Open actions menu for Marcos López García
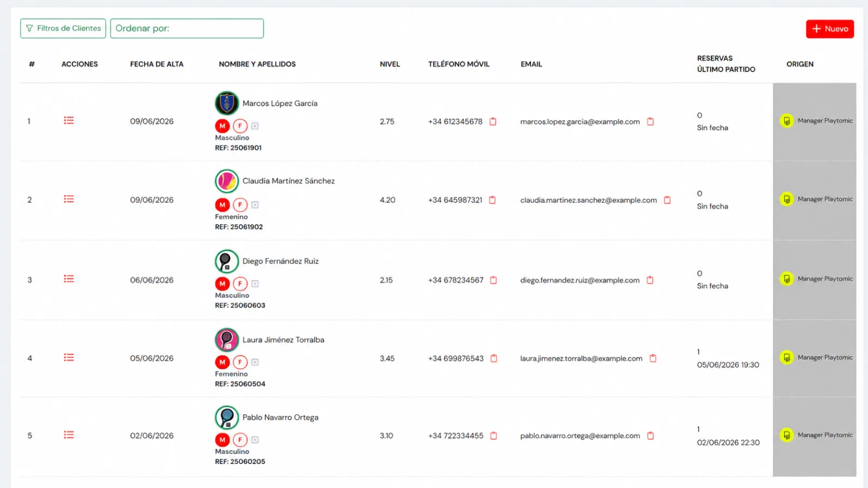Screen dimensions: 868x488 tap(69, 120)
